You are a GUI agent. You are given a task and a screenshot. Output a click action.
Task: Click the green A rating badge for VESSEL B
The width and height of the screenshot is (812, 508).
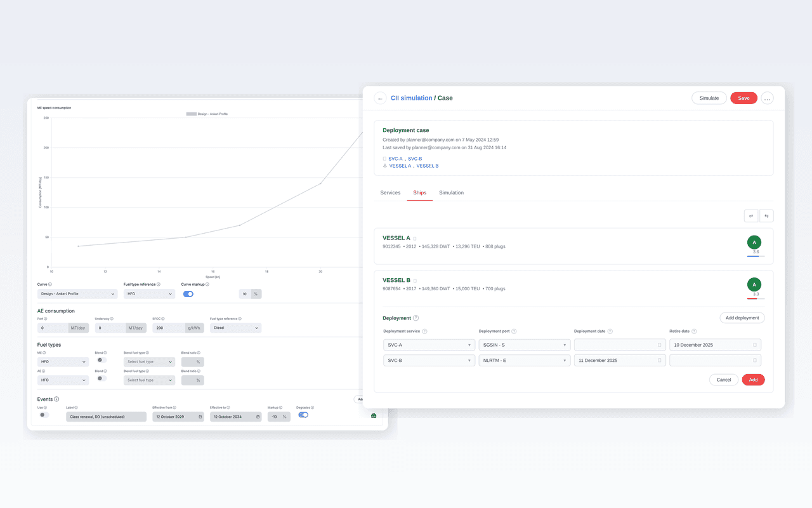pyautogui.click(x=754, y=284)
